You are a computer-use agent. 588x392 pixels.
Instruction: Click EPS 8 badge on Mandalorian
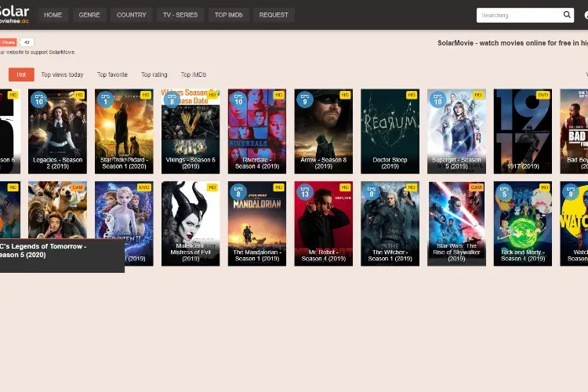[238, 192]
